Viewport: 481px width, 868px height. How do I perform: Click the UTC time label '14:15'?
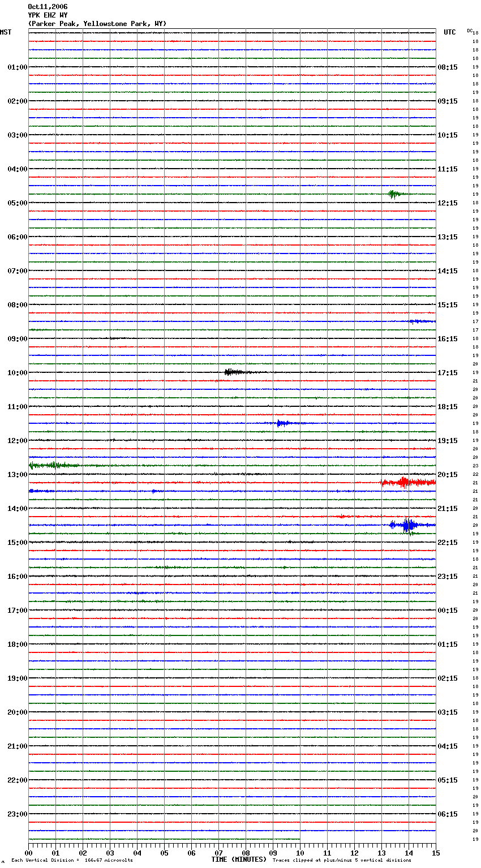[448, 271]
